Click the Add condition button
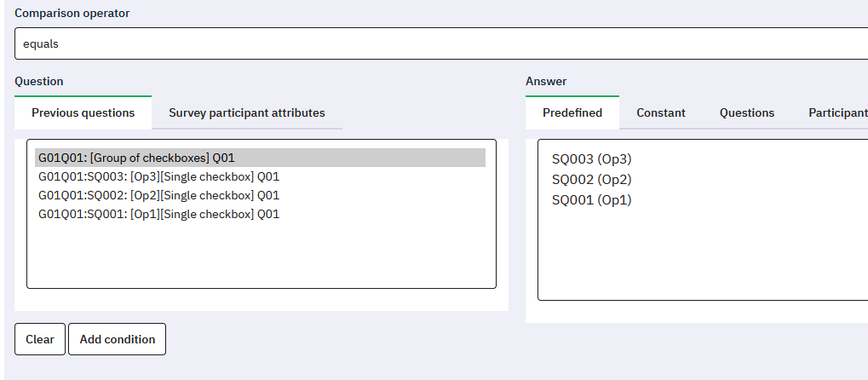868x380 pixels. point(118,339)
